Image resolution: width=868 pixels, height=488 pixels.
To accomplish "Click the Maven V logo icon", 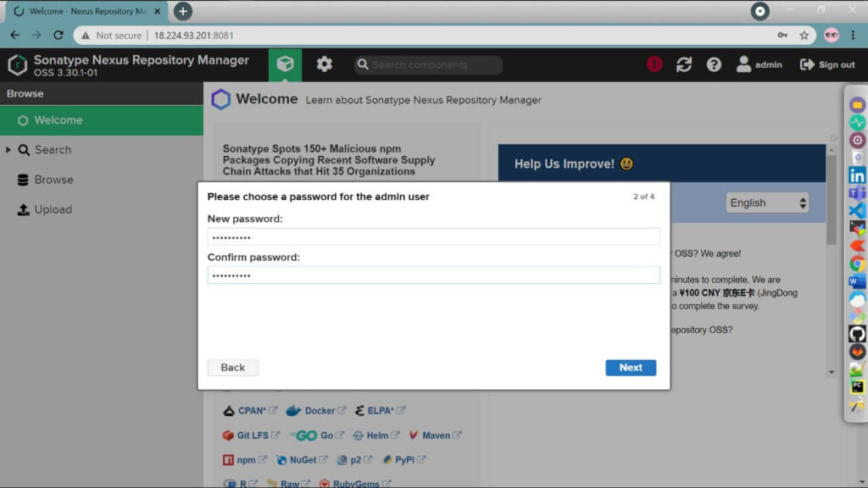I will (414, 435).
